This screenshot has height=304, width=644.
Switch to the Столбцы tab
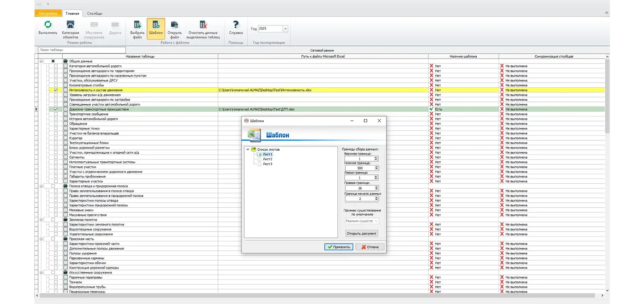95,13
